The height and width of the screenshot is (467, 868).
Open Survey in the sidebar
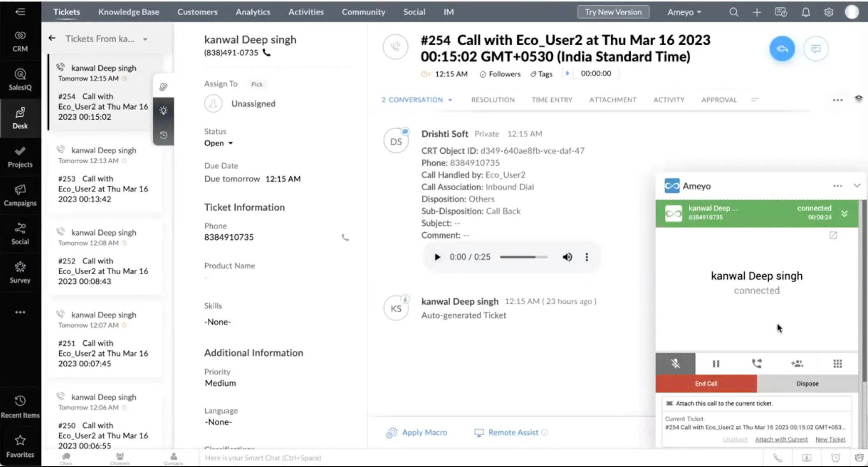point(20,273)
